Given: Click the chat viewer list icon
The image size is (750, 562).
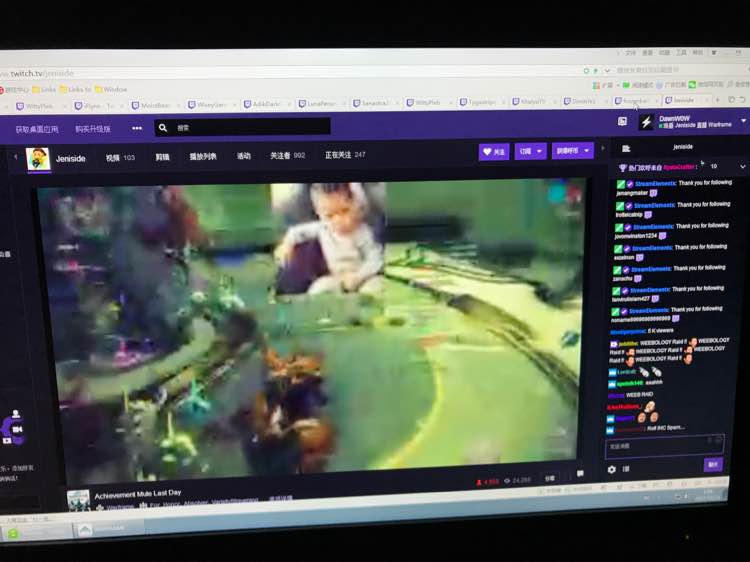Looking at the screenshot, I should point(626,149).
